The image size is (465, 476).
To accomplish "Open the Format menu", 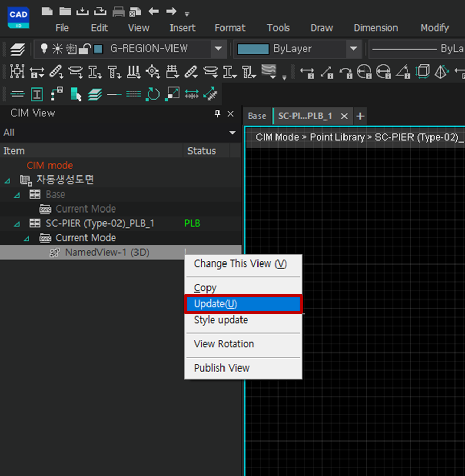I will click(230, 28).
